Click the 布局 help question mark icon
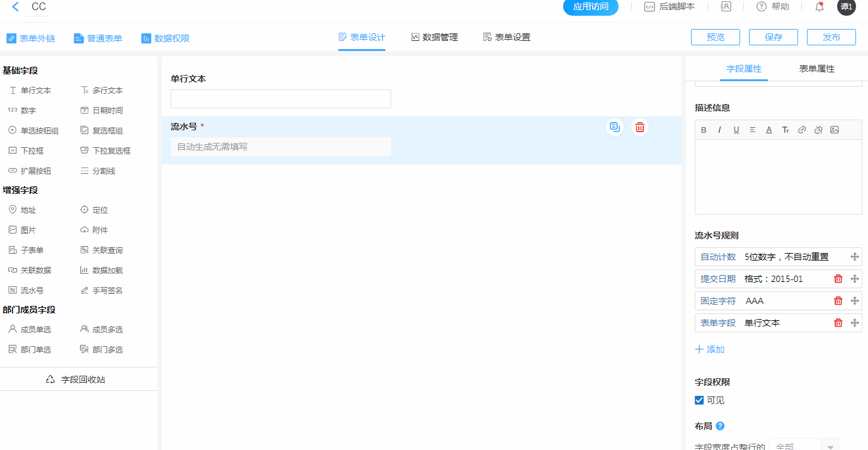This screenshot has height=450, width=868. tap(721, 426)
